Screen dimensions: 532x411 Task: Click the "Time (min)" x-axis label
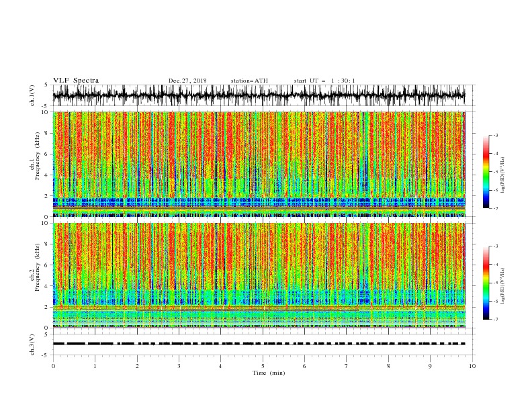(x=269, y=373)
